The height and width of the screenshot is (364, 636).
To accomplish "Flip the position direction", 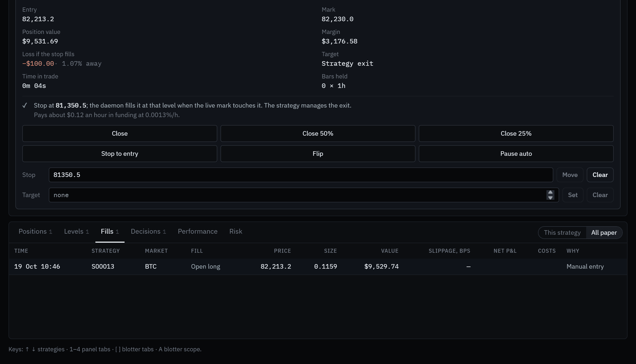I will pos(318,154).
